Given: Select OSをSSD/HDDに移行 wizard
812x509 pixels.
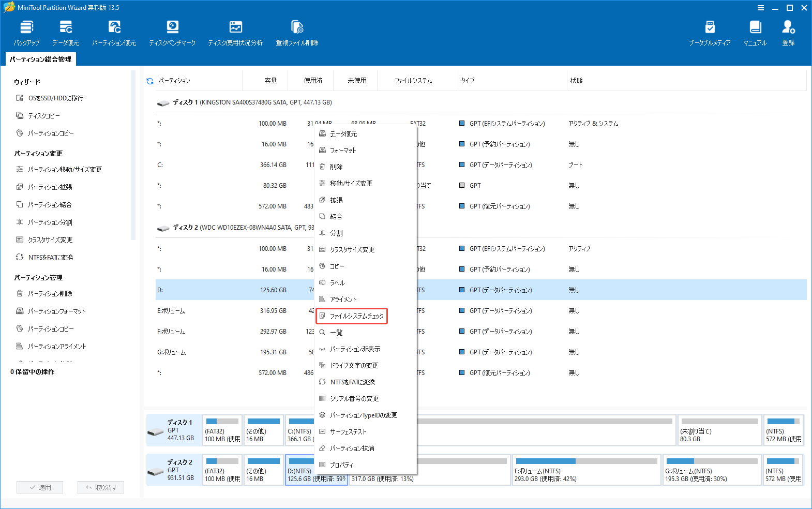Looking at the screenshot, I should (x=50, y=98).
